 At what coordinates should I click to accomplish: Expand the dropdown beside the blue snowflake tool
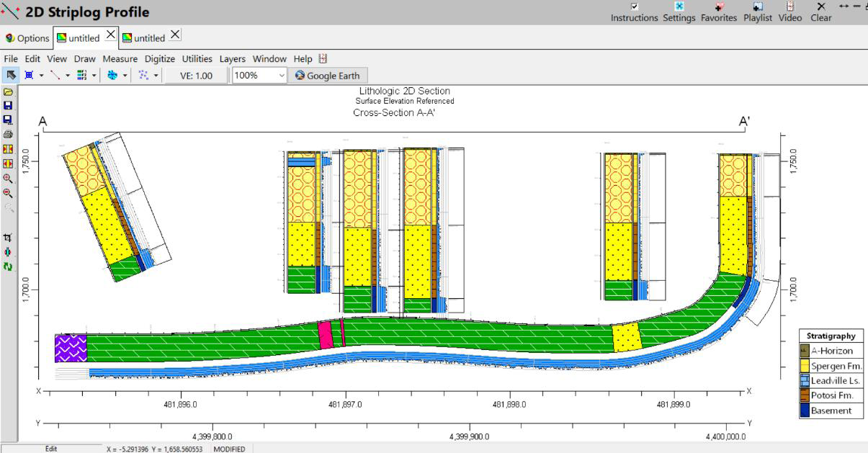tap(125, 75)
